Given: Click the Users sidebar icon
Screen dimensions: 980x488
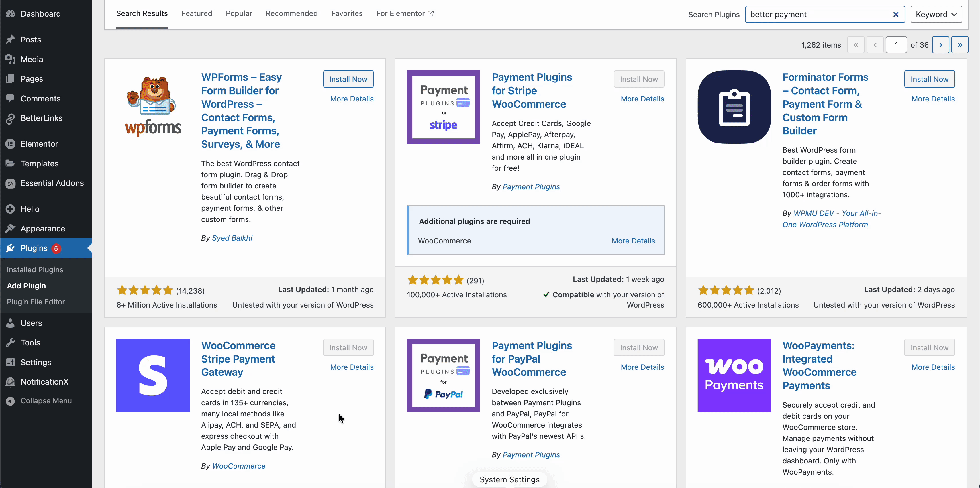Looking at the screenshot, I should tap(11, 323).
